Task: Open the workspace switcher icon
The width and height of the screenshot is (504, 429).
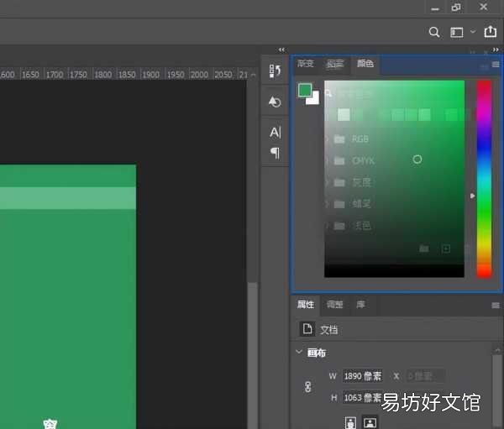Action: (x=456, y=32)
